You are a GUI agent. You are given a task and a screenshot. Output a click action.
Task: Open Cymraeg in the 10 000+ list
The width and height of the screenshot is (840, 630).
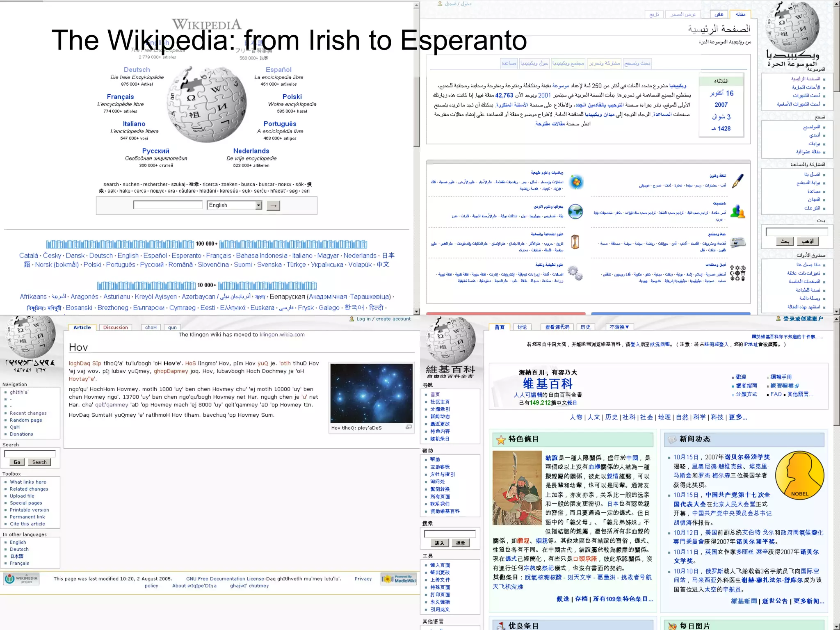point(183,308)
